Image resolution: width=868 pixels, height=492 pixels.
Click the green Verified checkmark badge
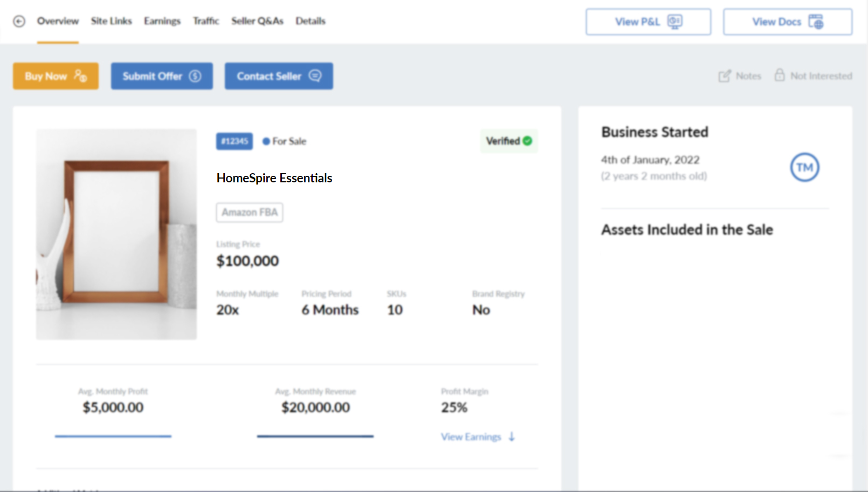[527, 141]
